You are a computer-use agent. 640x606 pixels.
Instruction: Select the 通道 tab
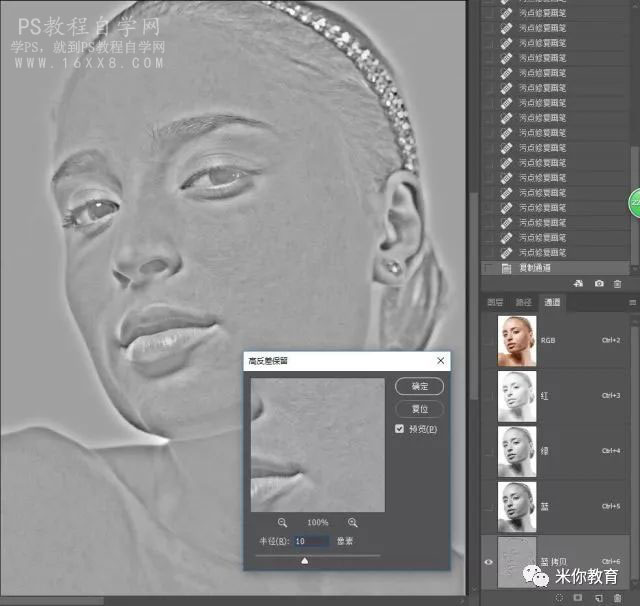coord(552,302)
